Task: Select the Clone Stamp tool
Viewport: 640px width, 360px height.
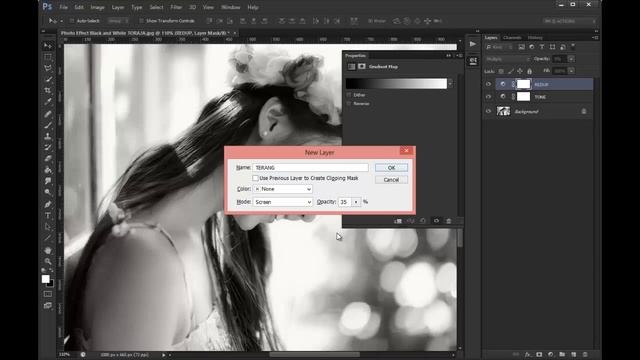Action: pos(48,136)
